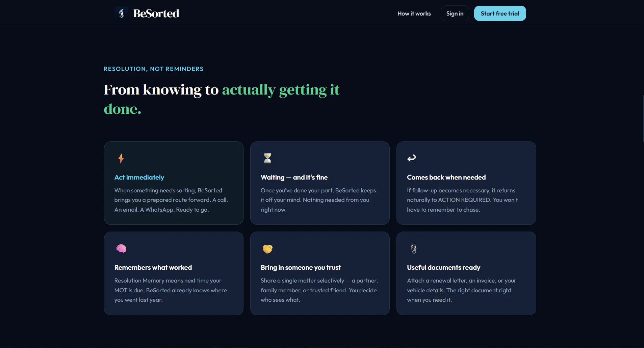The image size is (644, 348).
Task: Select the Act immediately heading
Action: click(x=139, y=178)
